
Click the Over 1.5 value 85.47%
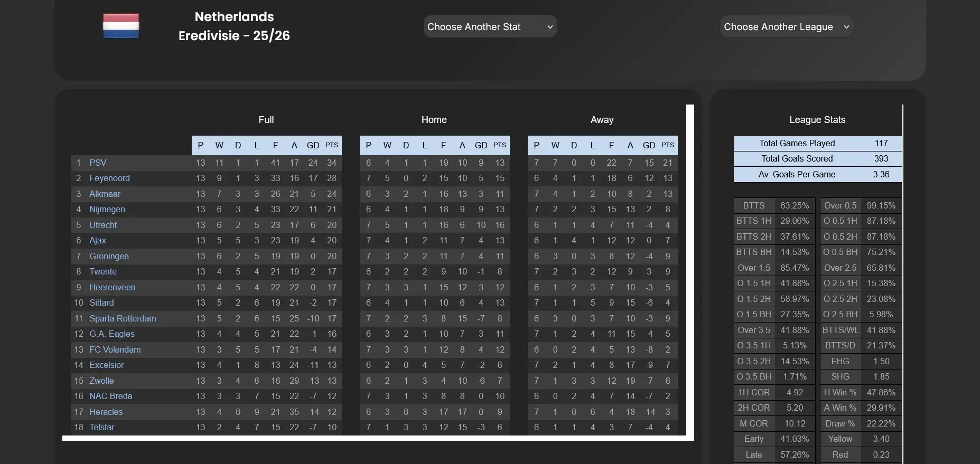coord(795,268)
